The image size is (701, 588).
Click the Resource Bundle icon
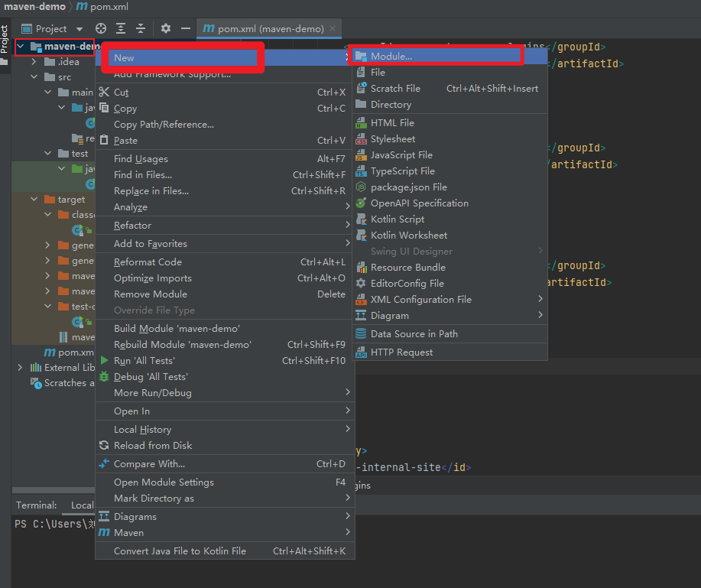[361, 268]
